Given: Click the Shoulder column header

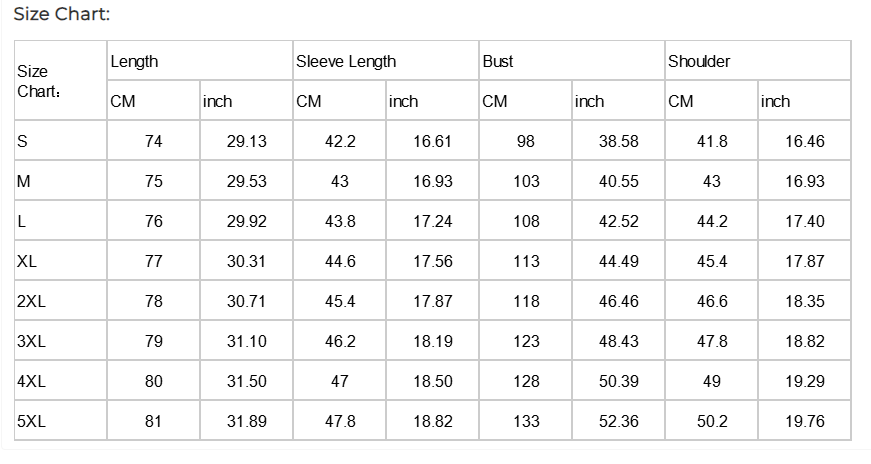Looking at the screenshot, I should point(699,61).
